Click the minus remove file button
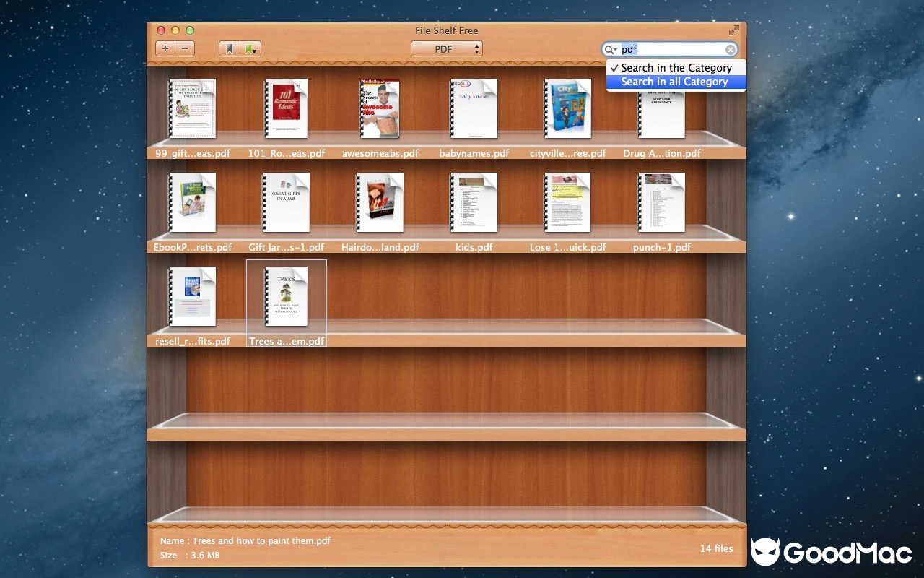Image resolution: width=924 pixels, height=578 pixels. 186,48
